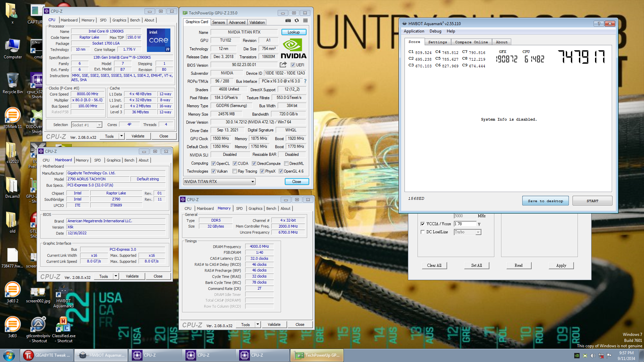This screenshot has width=644, height=362.
Task: Click the VCCIA / Vcore value field
Action: (465, 224)
